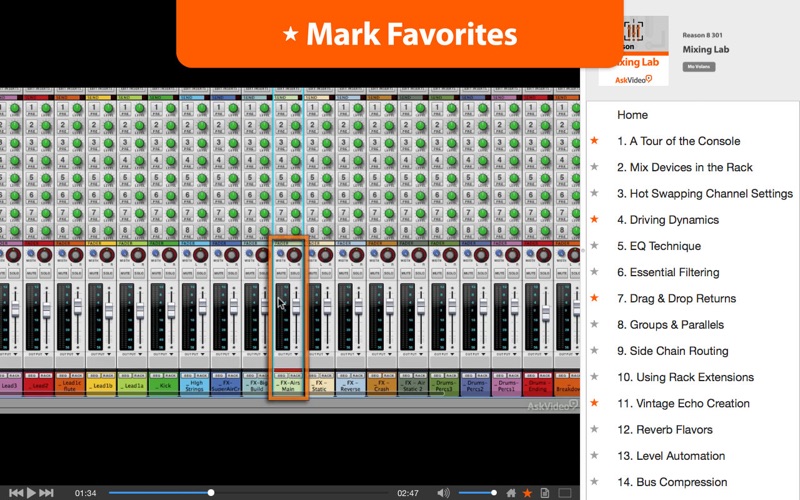The width and height of the screenshot is (800, 500).
Task: Select the Lead2 red channel label
Action: [39, 386]
